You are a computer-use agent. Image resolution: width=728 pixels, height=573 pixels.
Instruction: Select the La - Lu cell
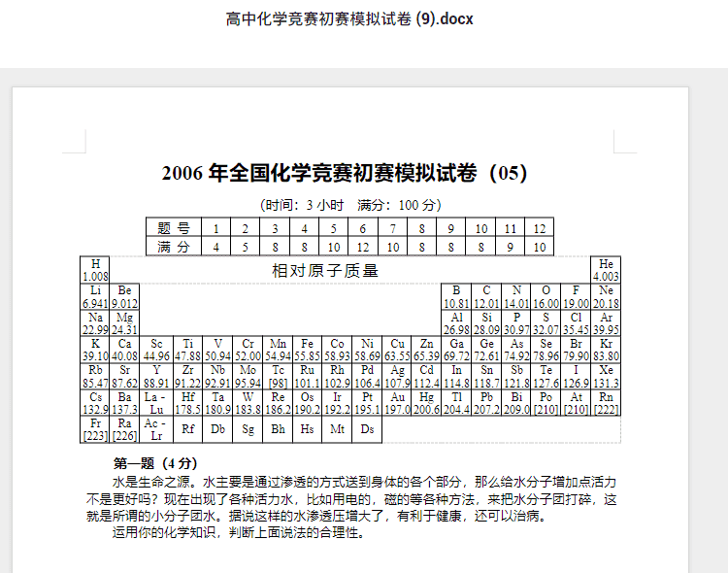pyautogui.click(x=156, y=403)
